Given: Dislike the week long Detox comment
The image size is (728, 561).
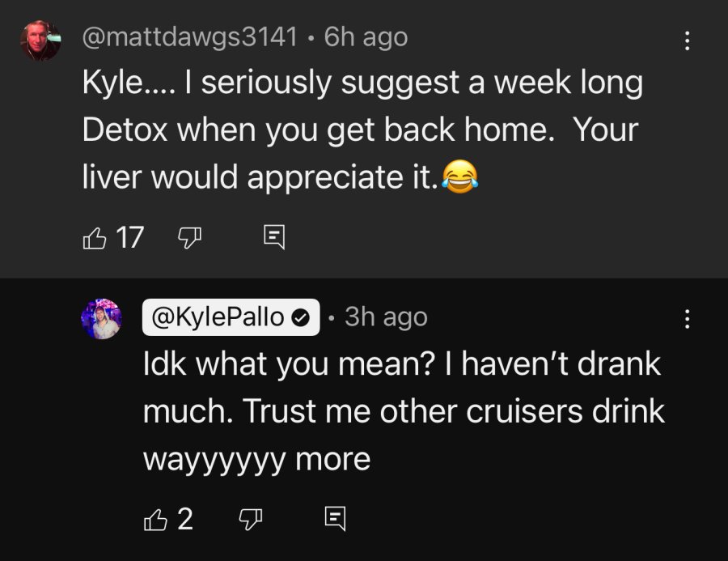Looking at the screenshot, I should pyautogui.click(x=190, y=238).
